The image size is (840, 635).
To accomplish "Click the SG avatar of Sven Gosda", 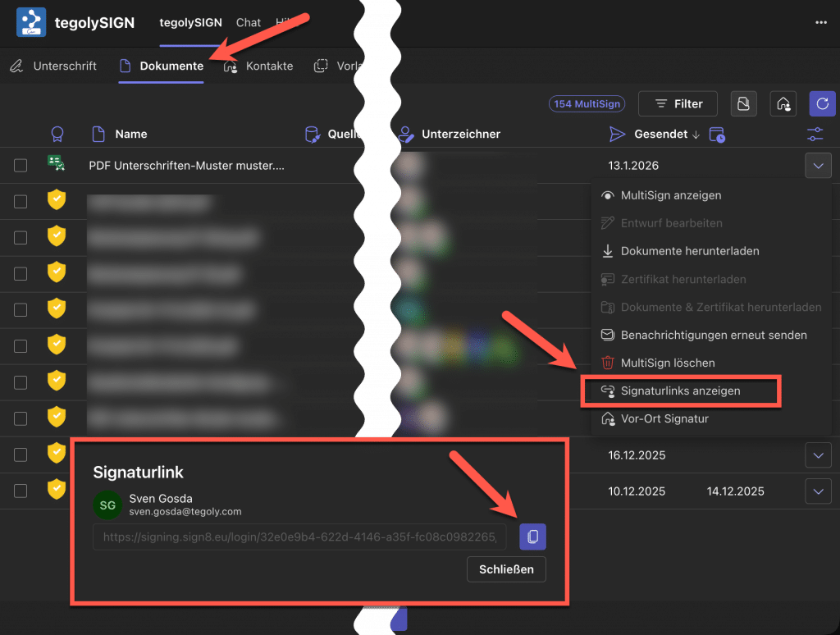I will point(107,505).
